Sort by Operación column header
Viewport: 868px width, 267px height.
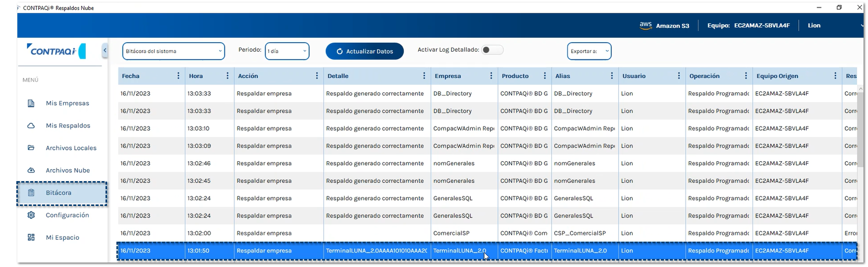pos(705,76)
